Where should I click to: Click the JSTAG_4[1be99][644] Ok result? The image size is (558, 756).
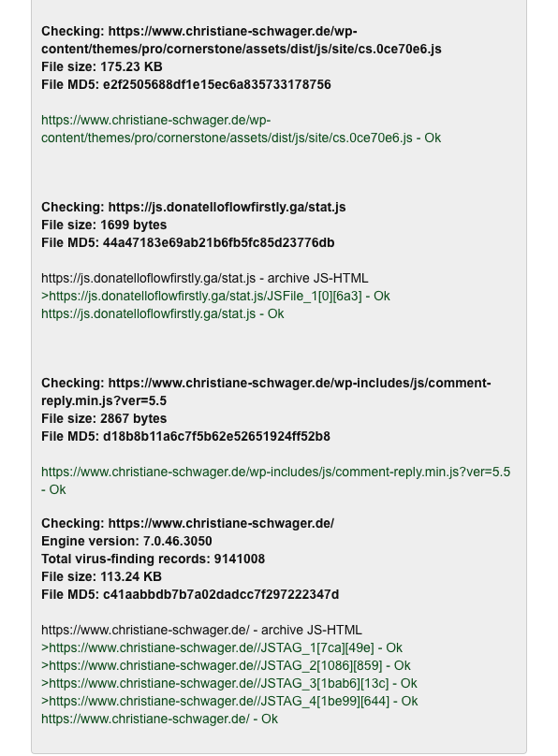pyautogui.click(x=229, y=701)
